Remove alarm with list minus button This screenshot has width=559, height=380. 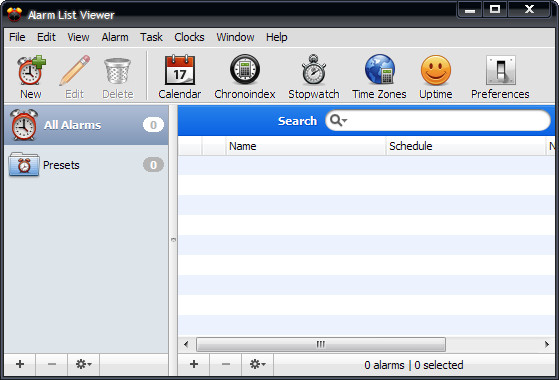[226, 364]
